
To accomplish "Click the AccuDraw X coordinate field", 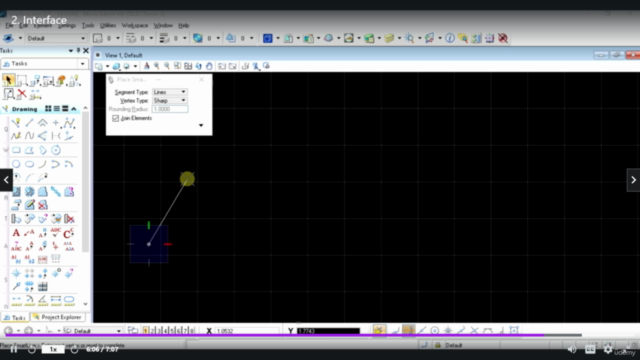I will (x=247, y=331).
